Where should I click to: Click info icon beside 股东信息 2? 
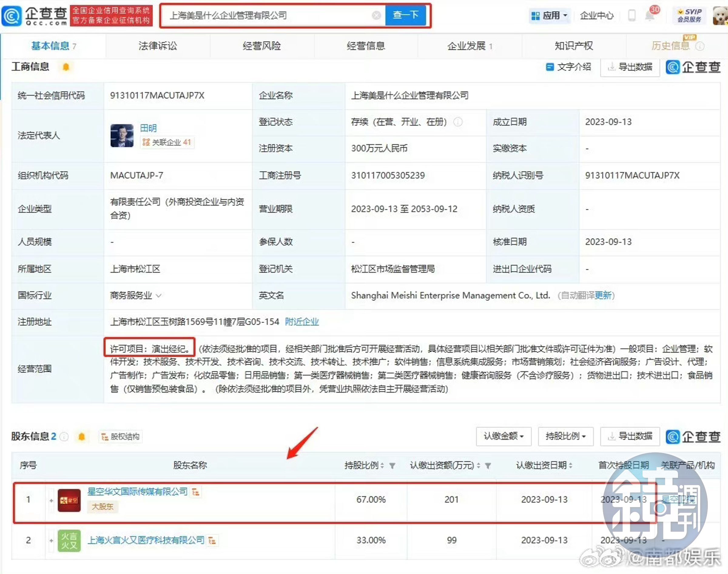64,436
